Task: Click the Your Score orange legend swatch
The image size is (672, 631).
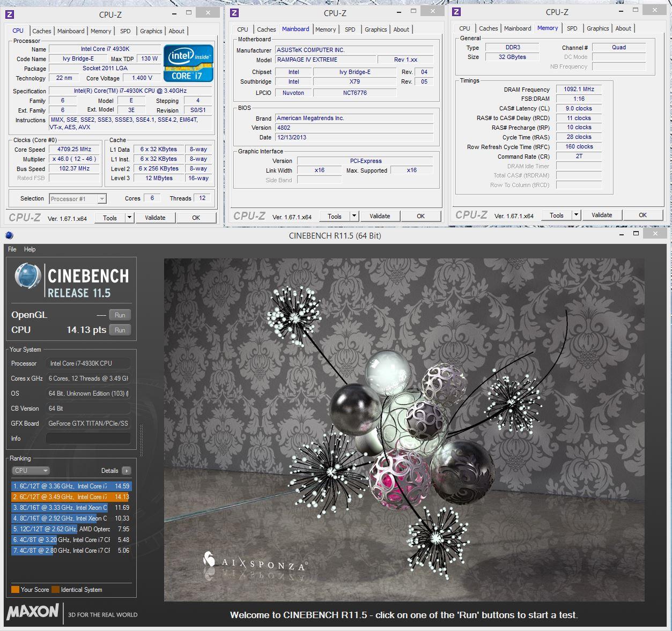Action: pyautogui.click(x=15, y=590)
